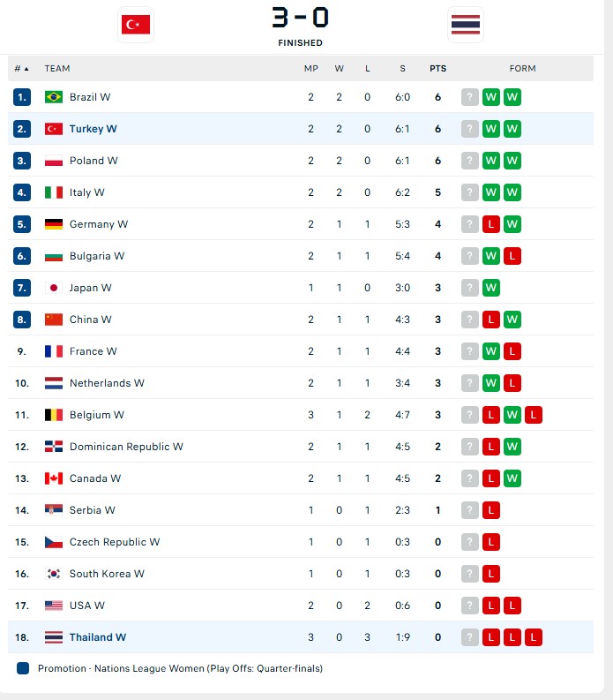This screenshot has width=613, height=700.
Task: Click the South Korea flag icon
Action: 54,574
